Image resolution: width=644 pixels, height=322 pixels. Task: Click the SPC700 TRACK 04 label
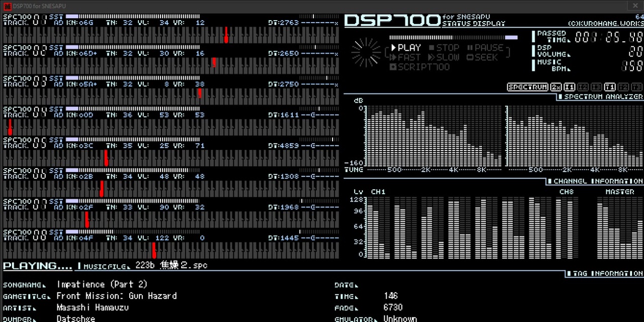[25, 112]
